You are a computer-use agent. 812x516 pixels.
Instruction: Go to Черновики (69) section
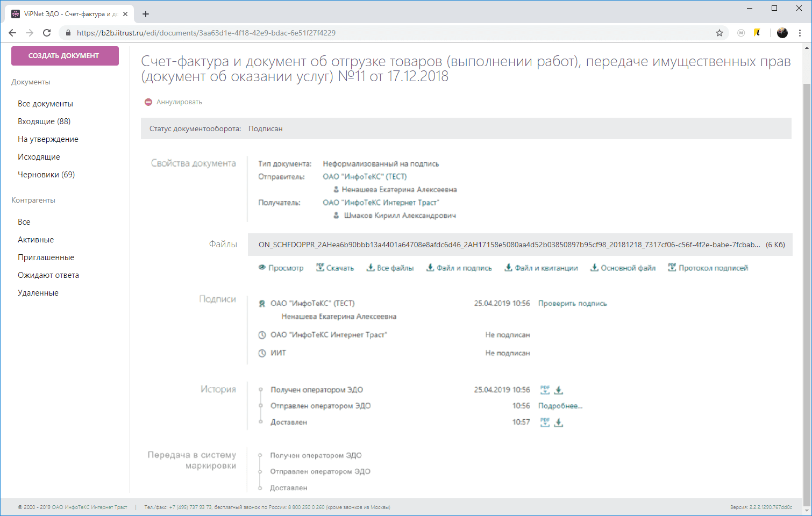pos(46,175)
